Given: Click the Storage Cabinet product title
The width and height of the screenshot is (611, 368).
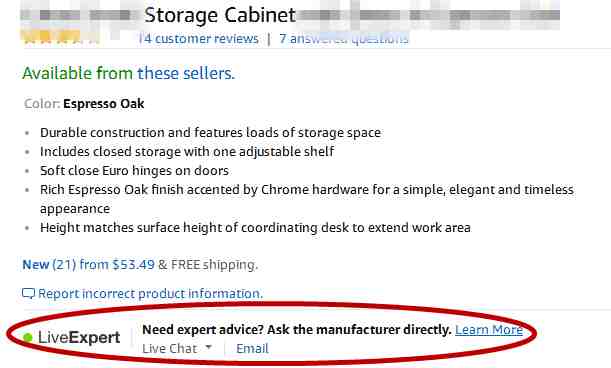Looking at the screenshot, I should [x=220, y=15].
